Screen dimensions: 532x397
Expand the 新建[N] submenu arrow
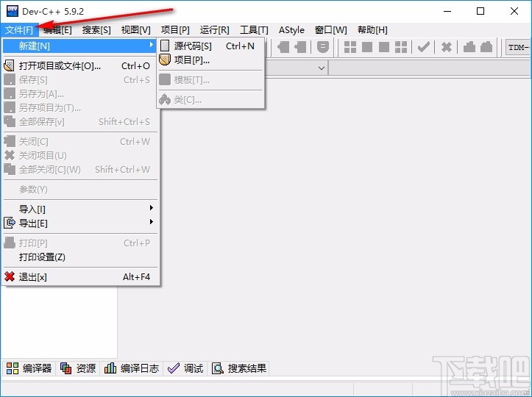pos(152,45)
